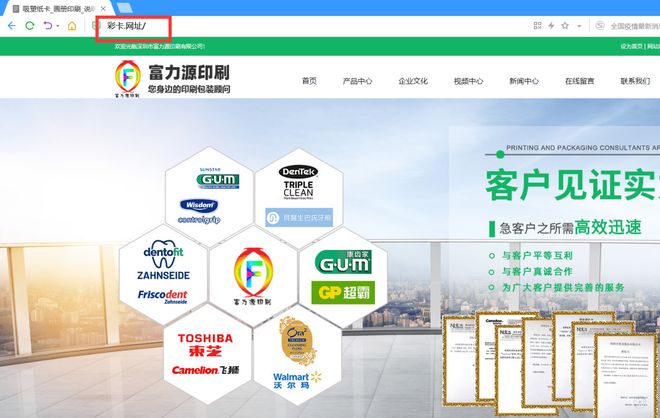
Task: Open the QR code icon in address bar
Action: pyautogui.click(x=537, y=26)
